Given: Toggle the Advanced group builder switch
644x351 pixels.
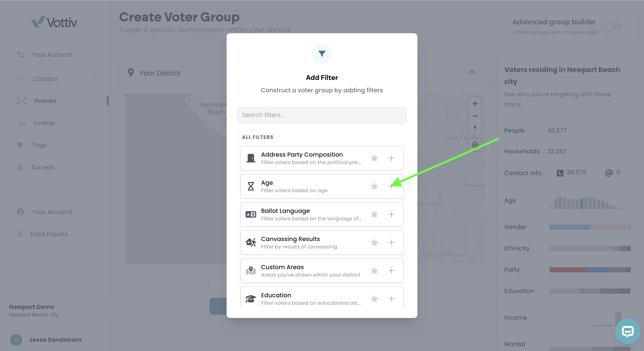Looking at the screenshot, I should (612, 26).
